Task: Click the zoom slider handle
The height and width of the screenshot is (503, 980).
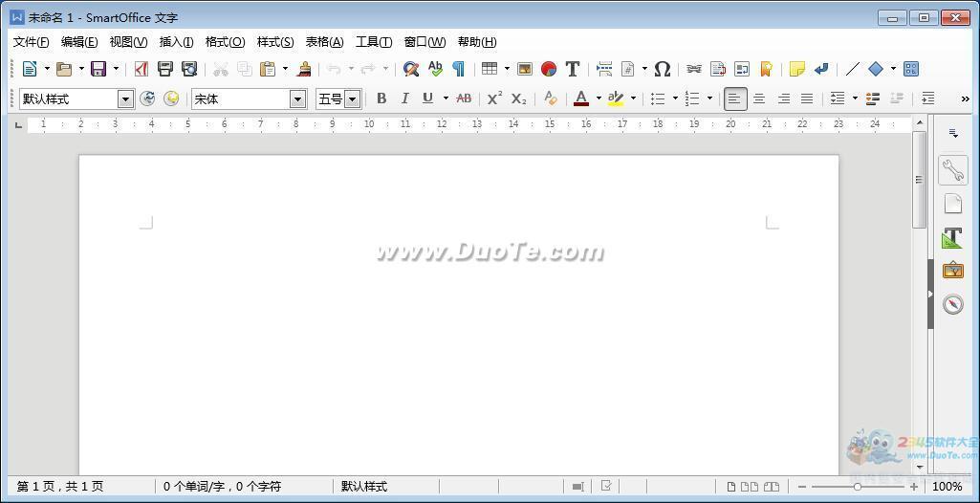Action: [x=857, y=487]
